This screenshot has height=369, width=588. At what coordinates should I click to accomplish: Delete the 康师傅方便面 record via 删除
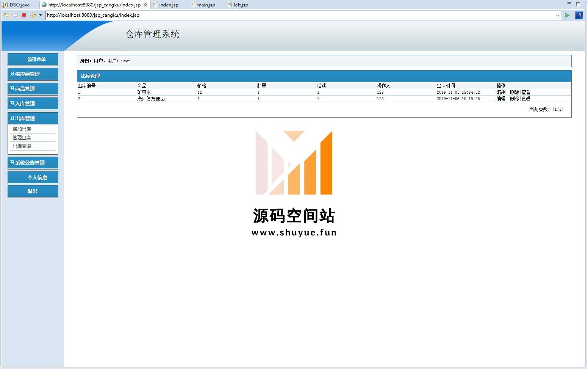pos(514,99)
